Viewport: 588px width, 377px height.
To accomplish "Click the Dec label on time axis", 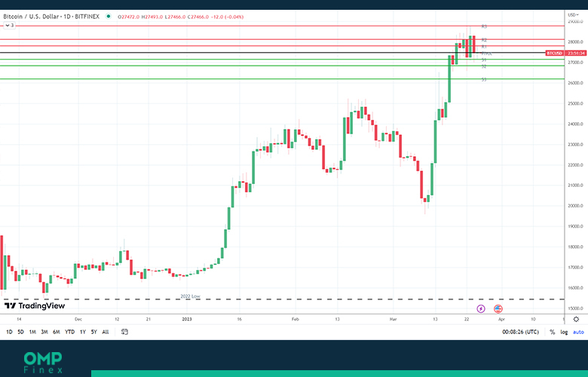I will (78, 319).
